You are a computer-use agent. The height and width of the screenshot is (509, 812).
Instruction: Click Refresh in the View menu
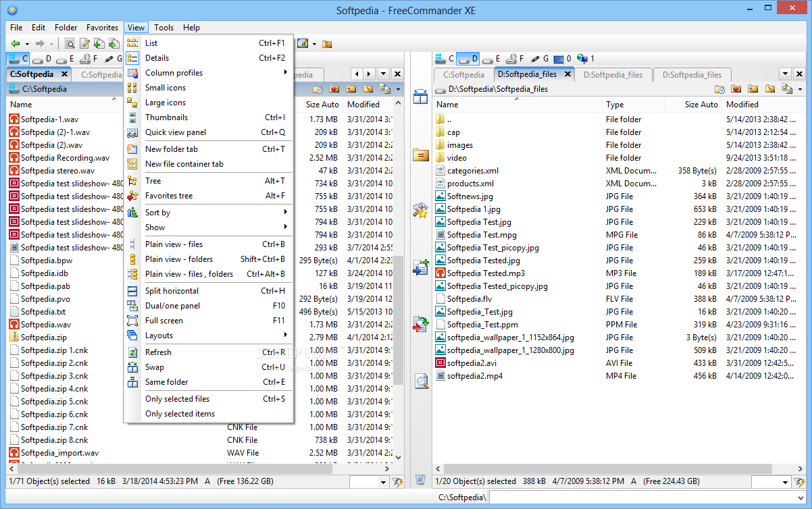pos(209,352)
